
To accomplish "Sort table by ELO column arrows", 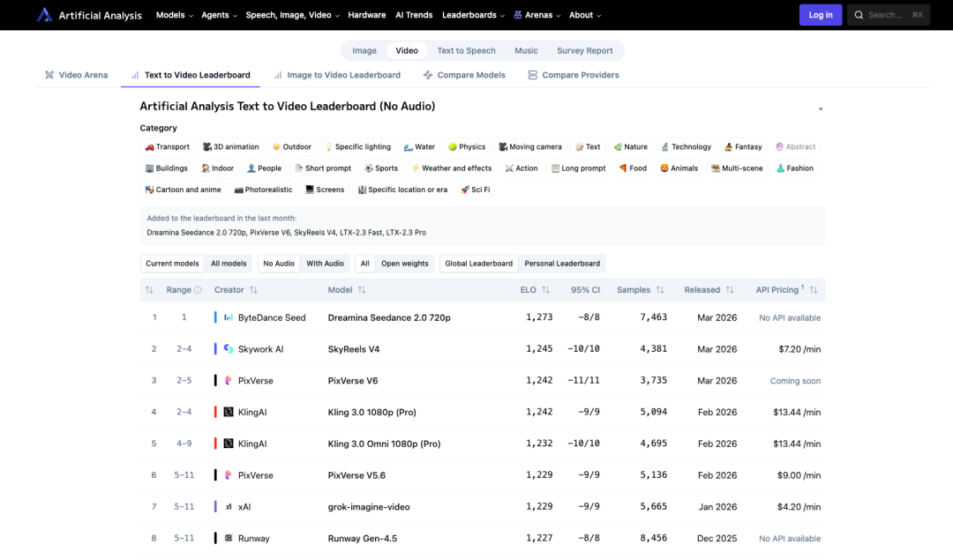I will 545,290.
